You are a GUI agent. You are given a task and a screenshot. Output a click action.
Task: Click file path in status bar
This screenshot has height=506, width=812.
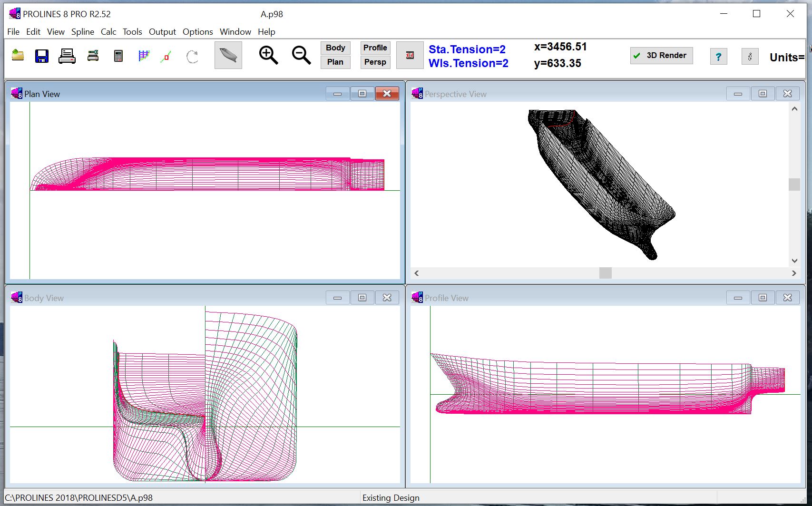pos(79,498)
